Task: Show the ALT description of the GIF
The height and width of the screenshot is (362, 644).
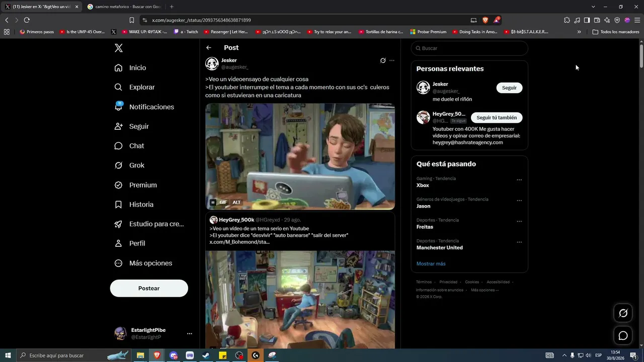Action: pyautogui.click(x=236, y=203)
